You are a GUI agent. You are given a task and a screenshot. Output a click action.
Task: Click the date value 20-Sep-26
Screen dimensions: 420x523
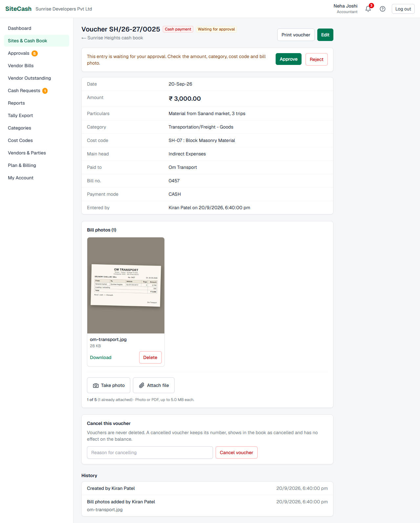[x=180, y=84]
